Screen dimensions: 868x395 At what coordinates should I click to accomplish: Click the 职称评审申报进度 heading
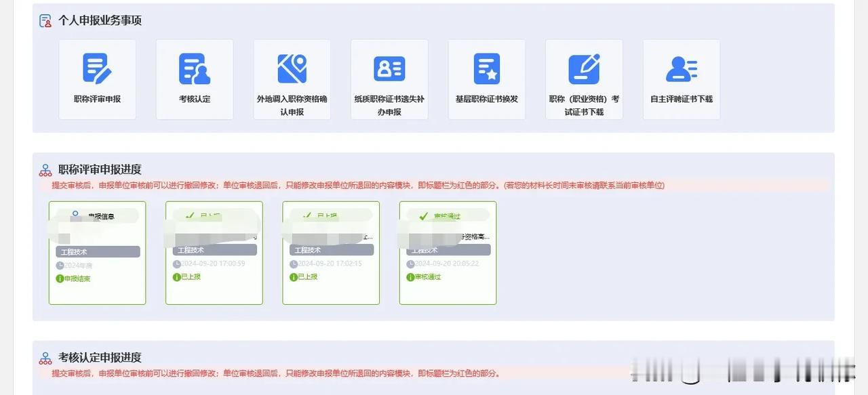click(x=100, y=170)
